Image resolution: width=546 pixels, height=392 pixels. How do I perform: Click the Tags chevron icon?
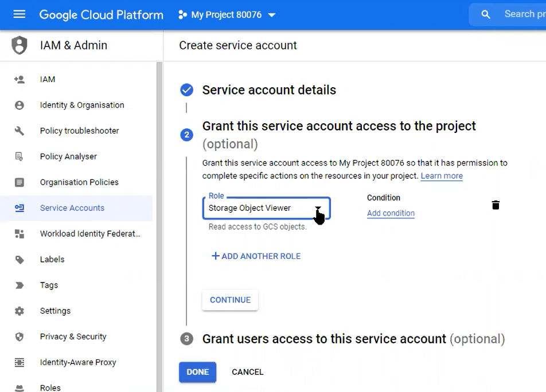click(x=19, y=285)
